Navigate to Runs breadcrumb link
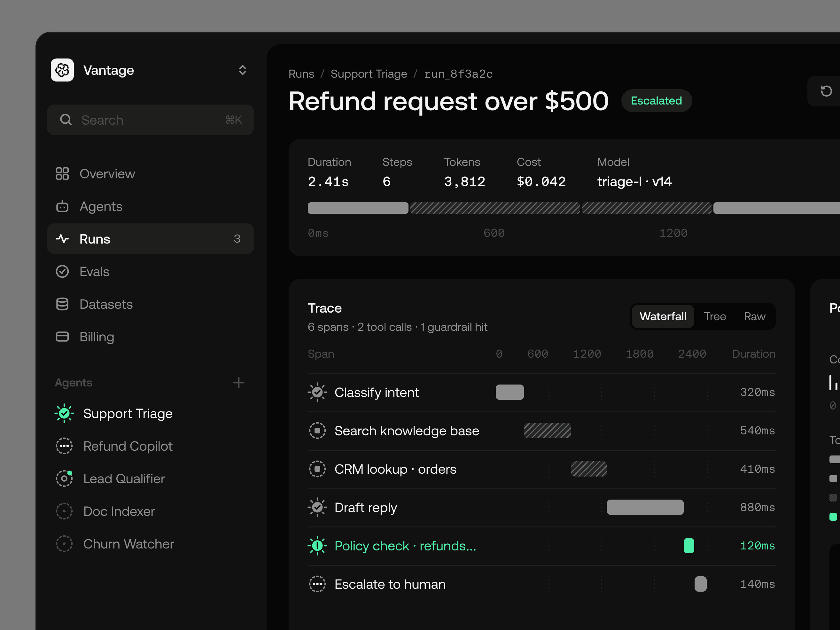Screen dimensions: 840x630 click(x=301, y=74)
